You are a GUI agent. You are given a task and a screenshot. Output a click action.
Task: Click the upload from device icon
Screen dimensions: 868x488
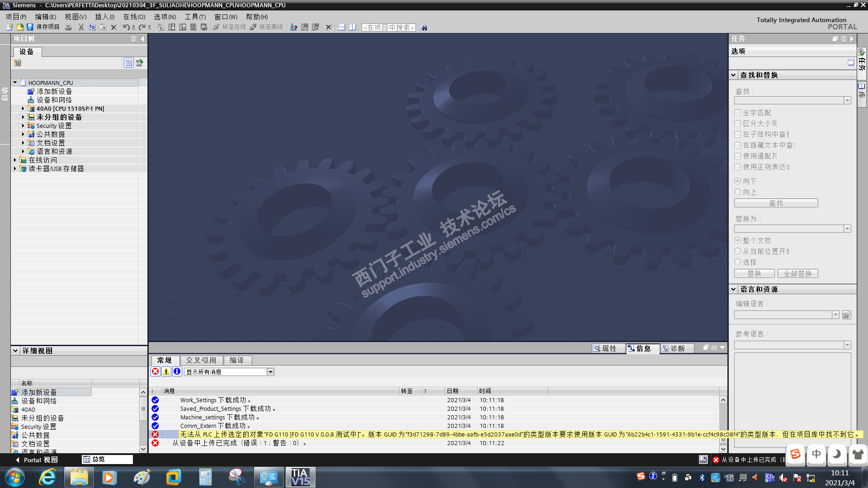tap(183, 27)
